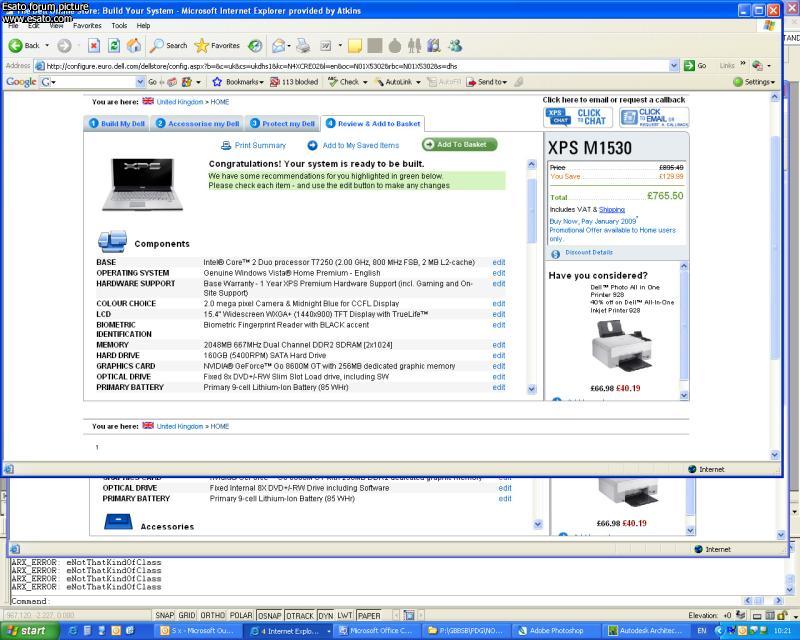Switch to Adobe Photoshop taskbar button
Image resolution: width=800 pixels, height=640 pixels.
556,631
